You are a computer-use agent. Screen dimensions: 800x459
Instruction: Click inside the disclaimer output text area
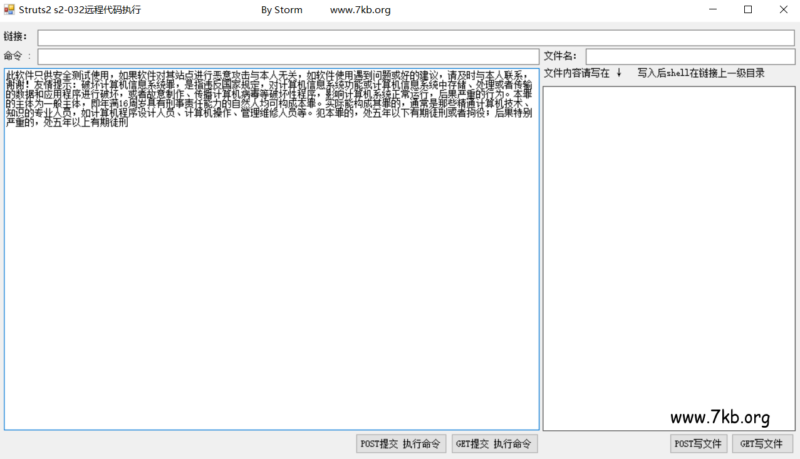[272, 249]
